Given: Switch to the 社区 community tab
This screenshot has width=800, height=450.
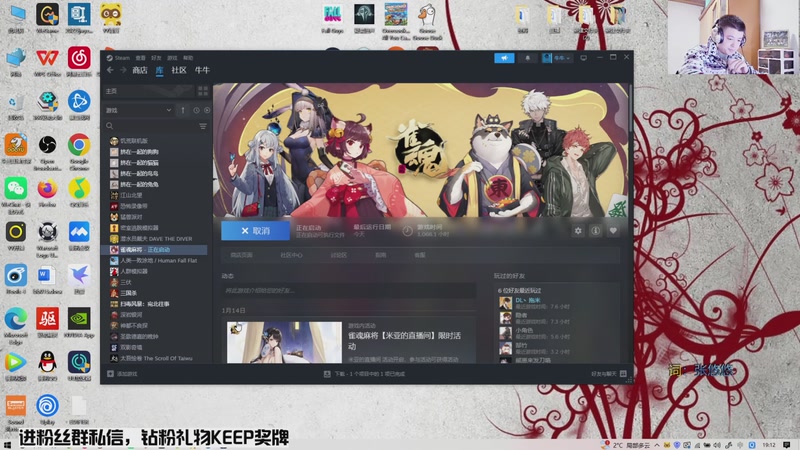Looking at the screenshot, I should click(x=179, y=70).
